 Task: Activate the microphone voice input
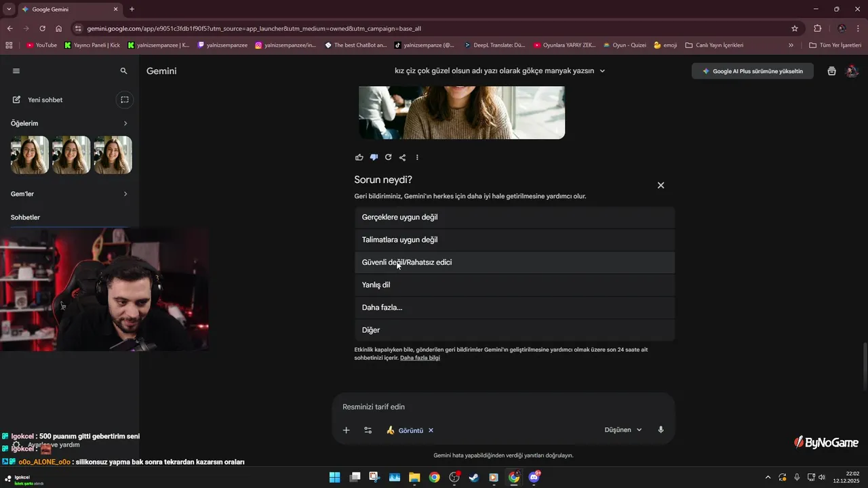point(660,430)
